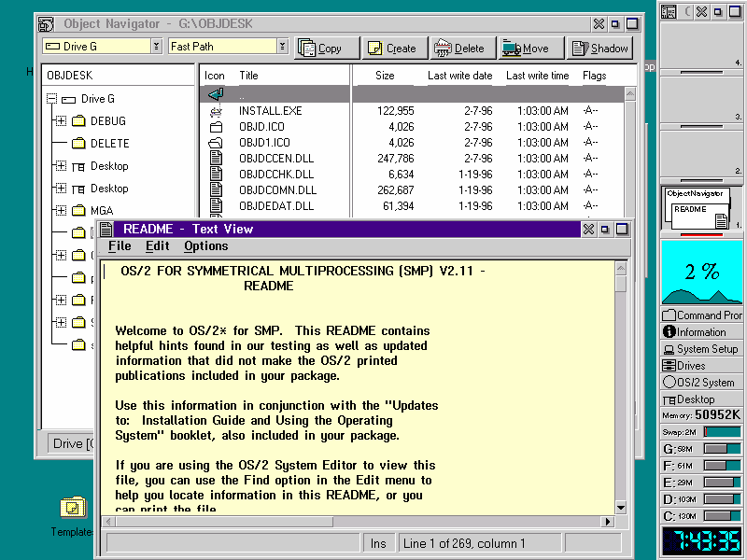Select the OBJDCCEN.DLL document icon
Image resolution: width=747 pixels, height=560 pixels.
(216, 158)
